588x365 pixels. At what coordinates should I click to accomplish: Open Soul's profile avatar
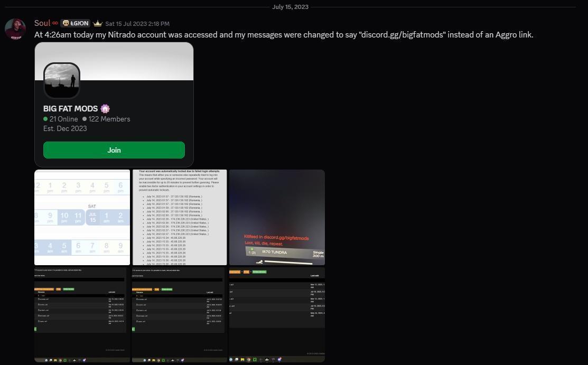(x=15, y=29)
